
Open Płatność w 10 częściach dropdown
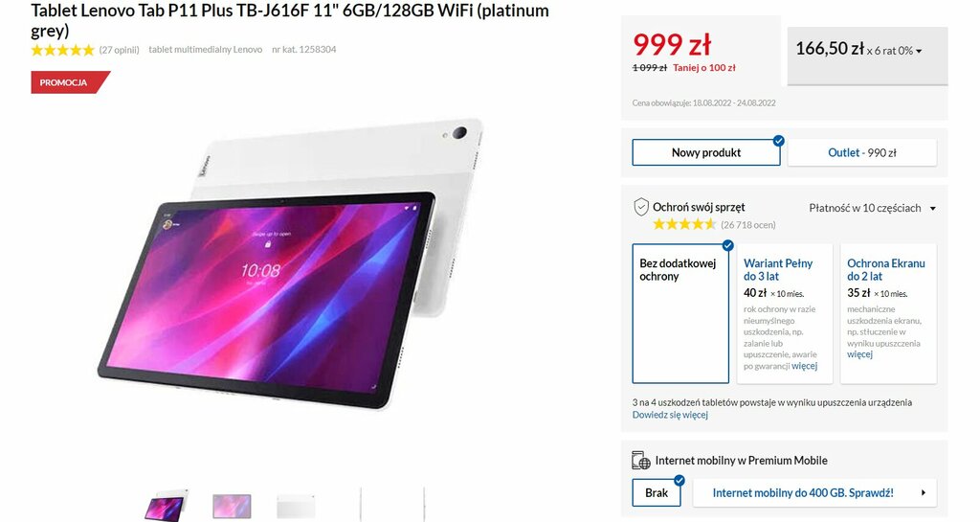pos(873,208)
